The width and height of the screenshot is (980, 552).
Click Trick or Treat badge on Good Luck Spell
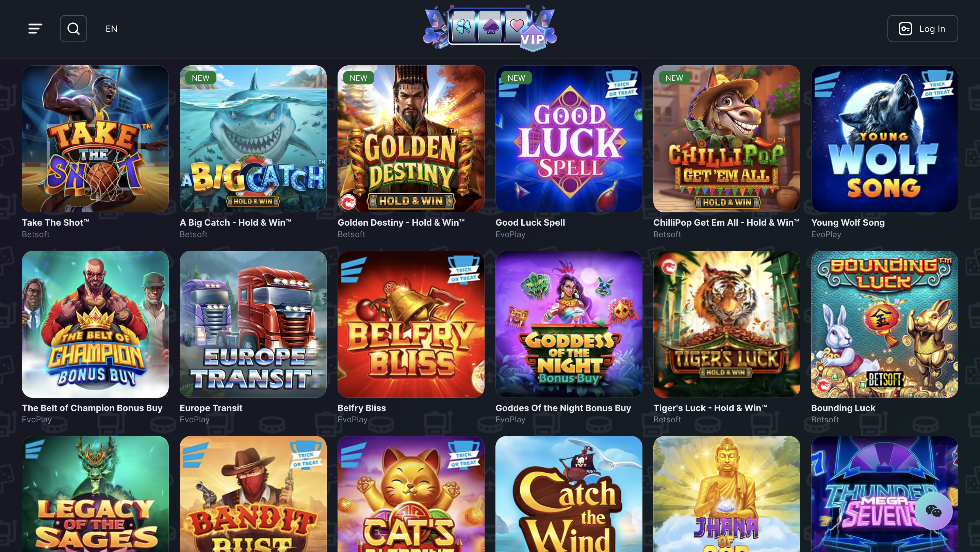(x=621, y=84)
